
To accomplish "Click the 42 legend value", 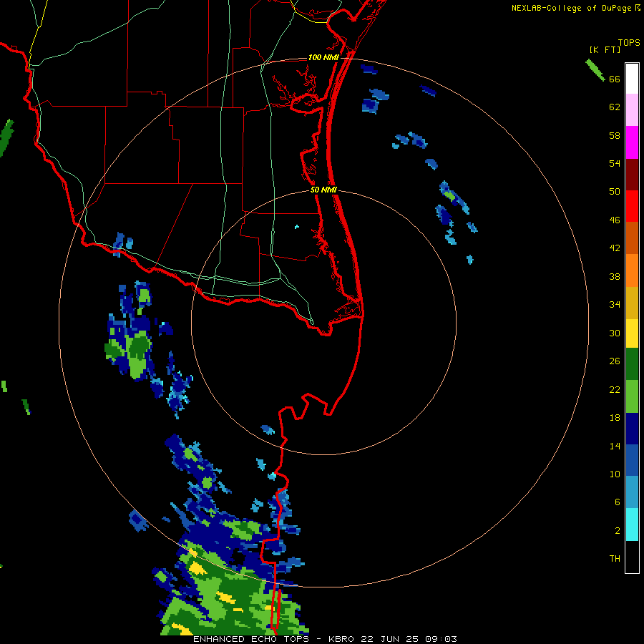I will pos(615,248).
